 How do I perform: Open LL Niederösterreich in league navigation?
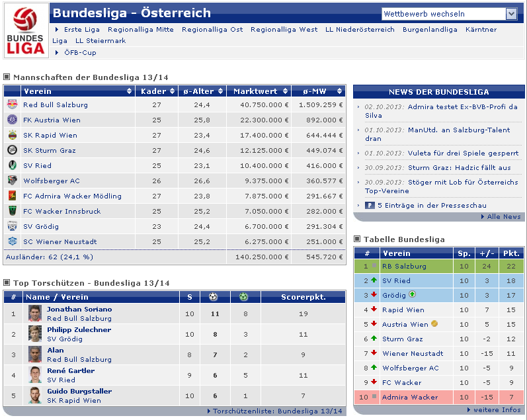click(x=360, y=30)
